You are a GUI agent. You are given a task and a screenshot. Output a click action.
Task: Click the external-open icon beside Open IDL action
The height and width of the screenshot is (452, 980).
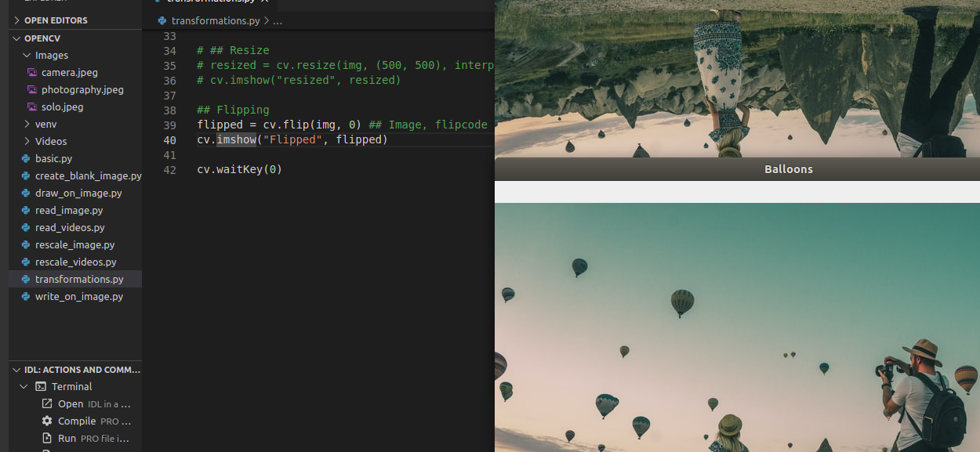click(47, 403)
